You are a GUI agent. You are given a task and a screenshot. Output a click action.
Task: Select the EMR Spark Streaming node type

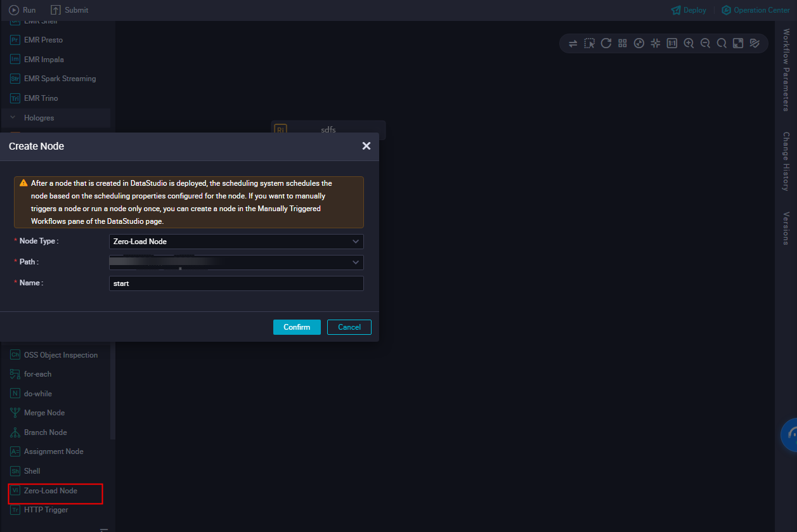[x=53, y=79]
